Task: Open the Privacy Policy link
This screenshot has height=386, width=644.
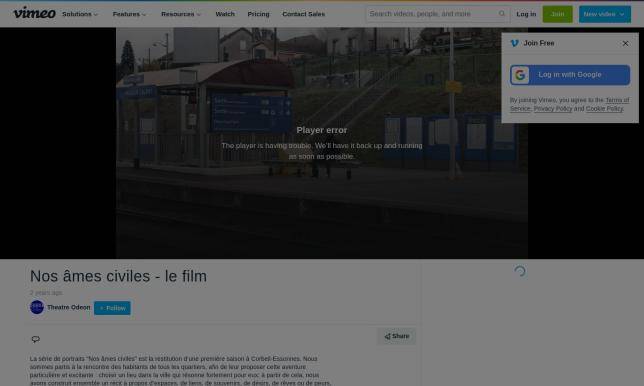Action: tap(553, 109)
